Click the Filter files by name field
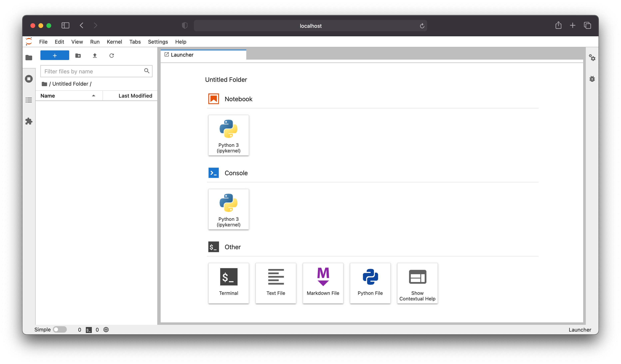Image resolution: width=621 pixels, height=364 pixels. 92,71
